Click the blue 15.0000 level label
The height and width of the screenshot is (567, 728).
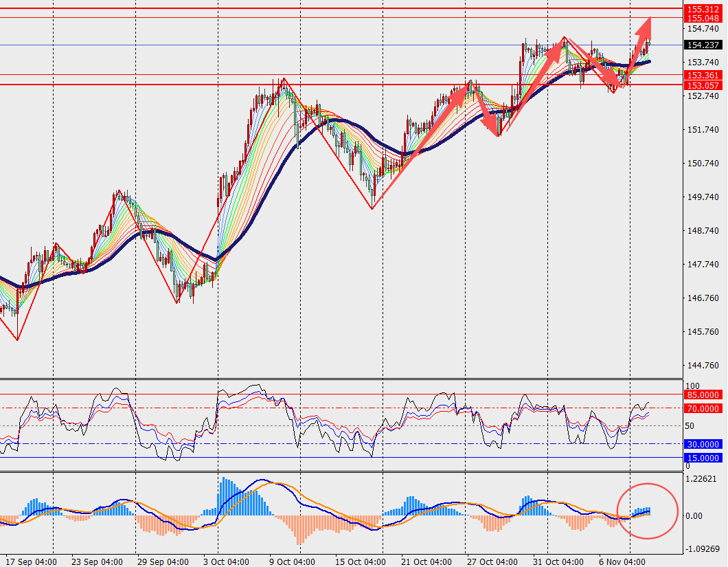[703, 458]
